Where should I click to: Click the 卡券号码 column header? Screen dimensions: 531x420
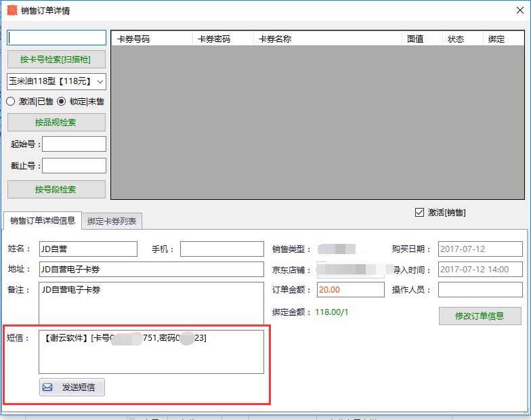pos(152,39)
